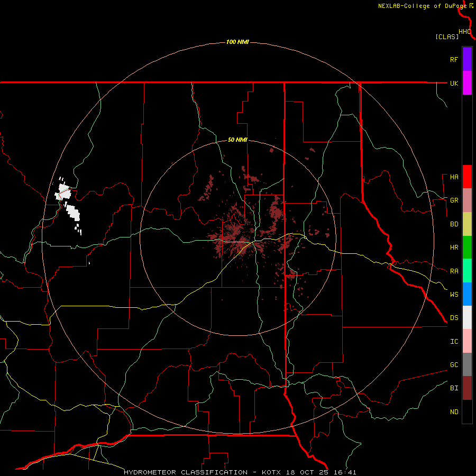The height and width of the screenshot is (476, 476).
Task: Click the BI legend label
Action: [454, 388]
